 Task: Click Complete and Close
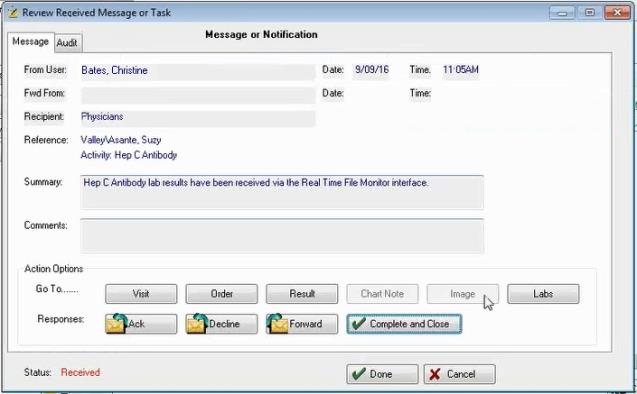(404, 324)
